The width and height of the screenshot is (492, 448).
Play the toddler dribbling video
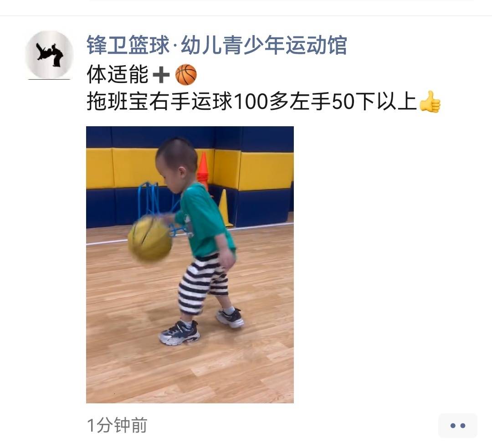click(190, 265)
